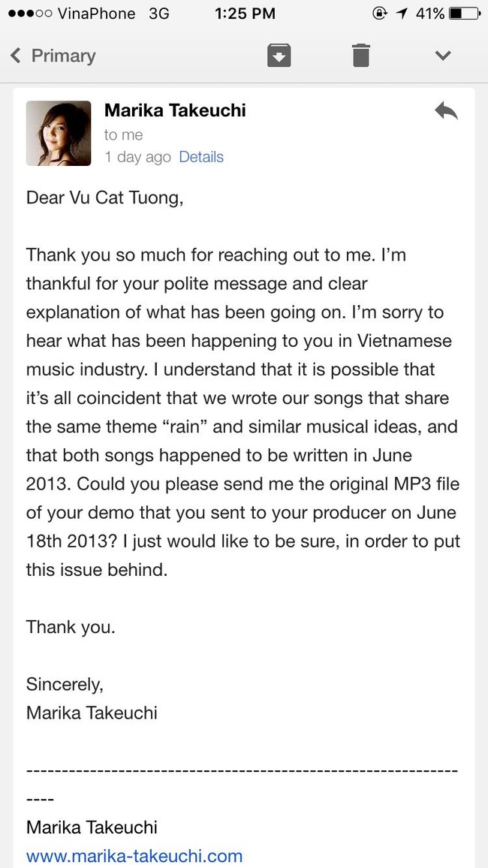488x868 pixels.
Task: Delete the email using the trash icon
Action: [x=360, y=56]
